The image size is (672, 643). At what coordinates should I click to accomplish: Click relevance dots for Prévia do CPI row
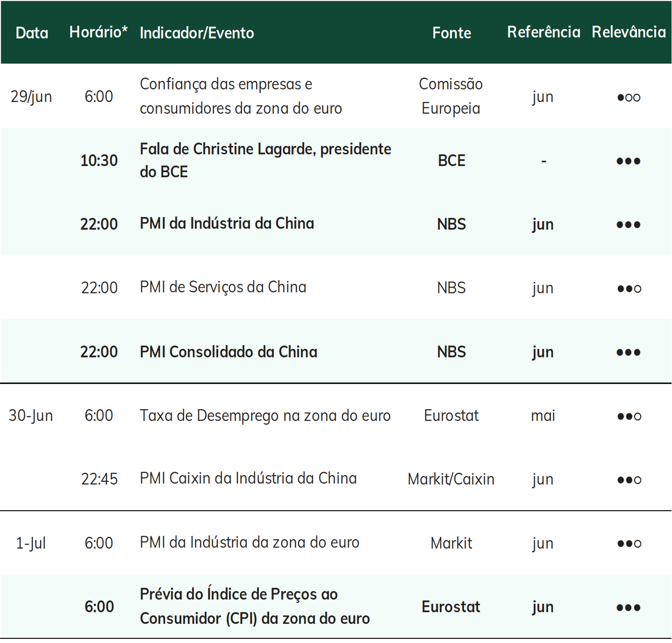[x=629, y=607]
